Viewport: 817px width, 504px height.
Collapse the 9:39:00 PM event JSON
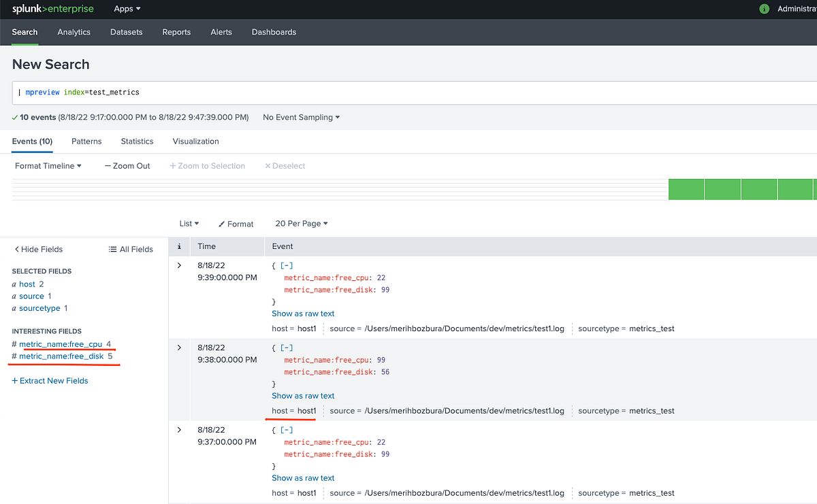[x=285, y=265]
